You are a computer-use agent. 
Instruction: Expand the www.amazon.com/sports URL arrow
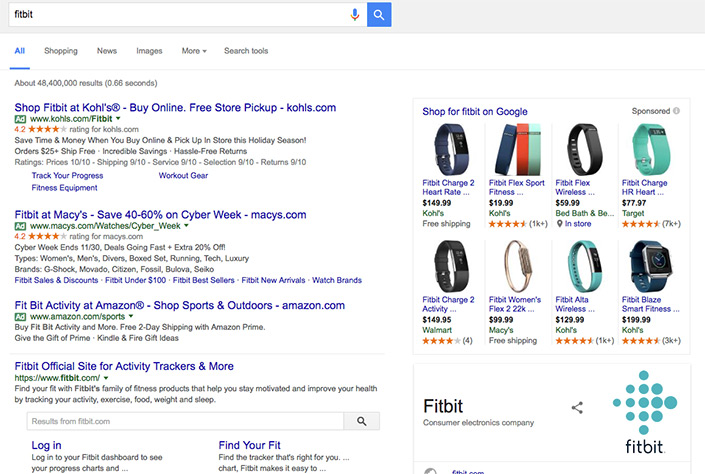(x=131, y=317)
